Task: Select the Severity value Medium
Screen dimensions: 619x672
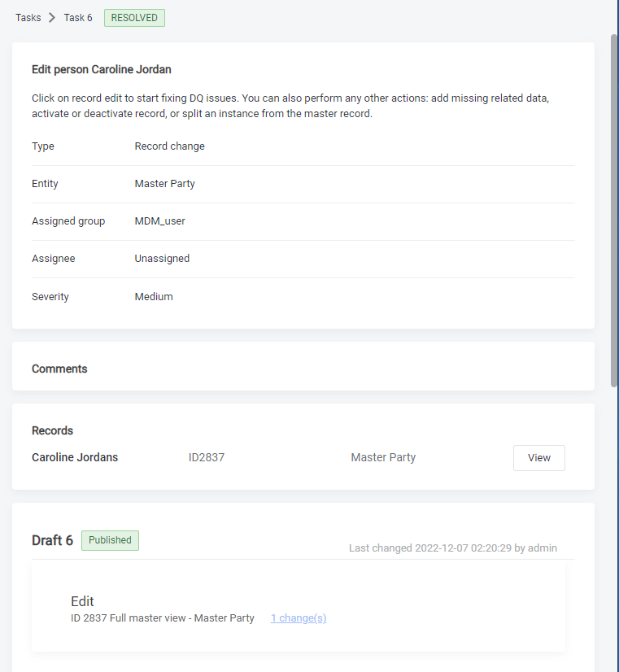Action: pos(154,296)
